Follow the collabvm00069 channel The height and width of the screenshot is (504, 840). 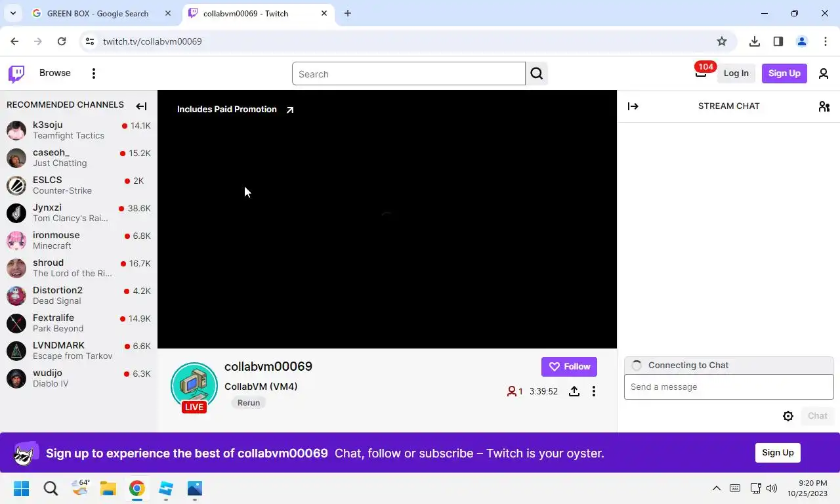click(x=569, y=367)
